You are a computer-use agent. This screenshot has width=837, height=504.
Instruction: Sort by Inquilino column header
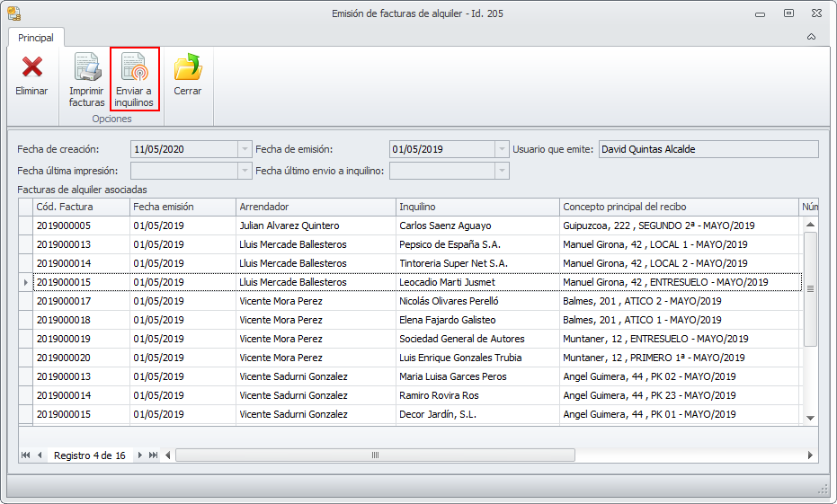(x=476, y=207)
